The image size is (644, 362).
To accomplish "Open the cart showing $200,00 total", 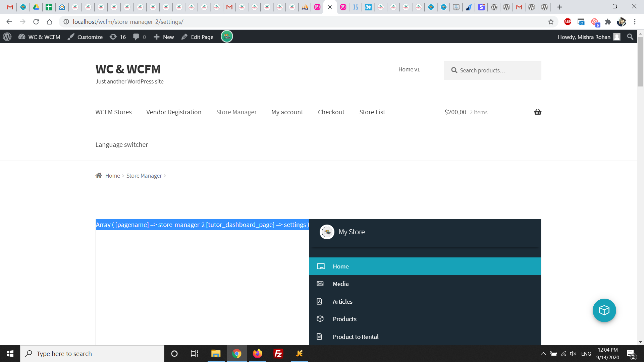I will point(466,112).
